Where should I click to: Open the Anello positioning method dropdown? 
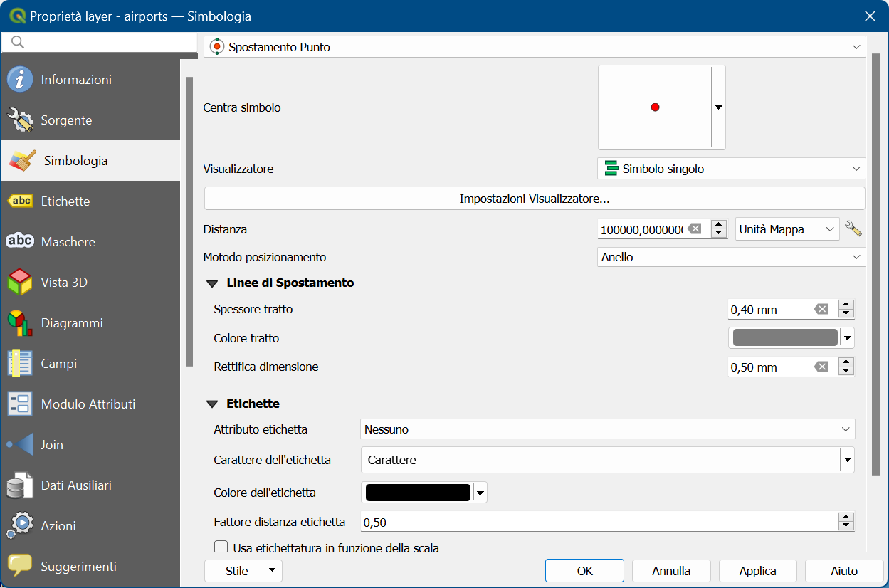click(x=731, y=257)
